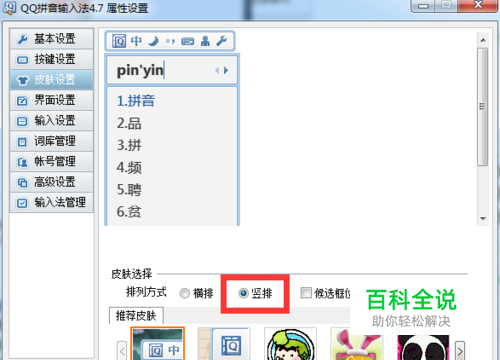Image resolution: width=500 pixels, height=360 pixels.
Task: Click QQ拼音 app icon in title bar
Action: (x=9, y=8)
